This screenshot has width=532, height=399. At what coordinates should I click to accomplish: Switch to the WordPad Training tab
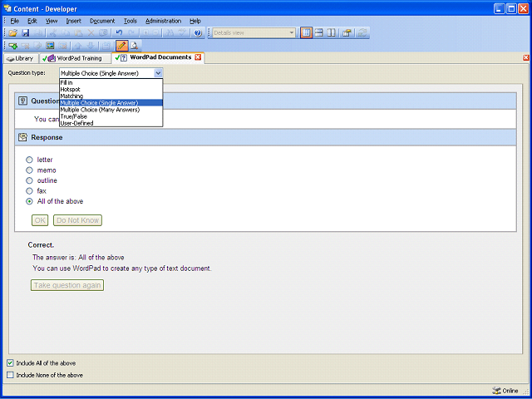(75, 58)
